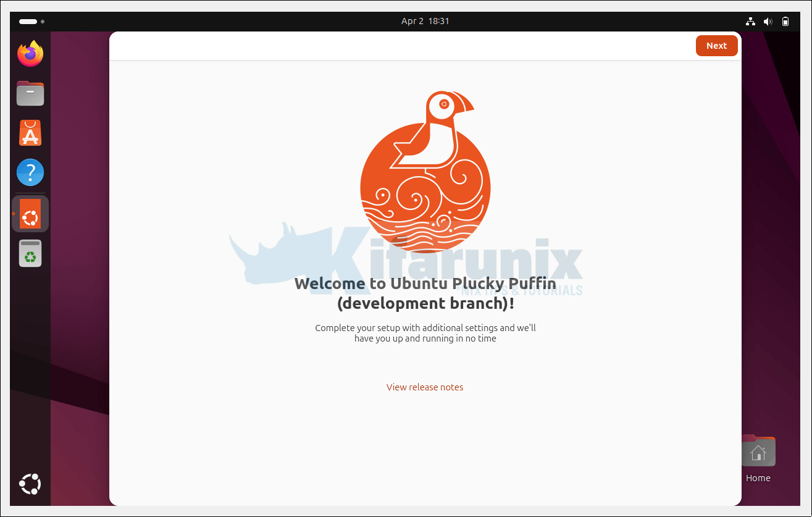Click the battery indicator in top bar
This screenshot has height=517, width=812.
785,22
